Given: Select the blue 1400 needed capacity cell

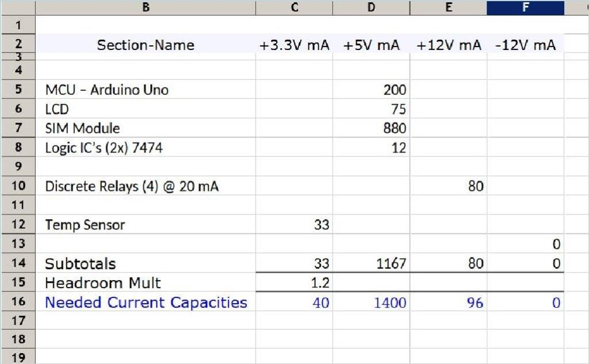Looking at the screenshot, I should tap(390, 302).
